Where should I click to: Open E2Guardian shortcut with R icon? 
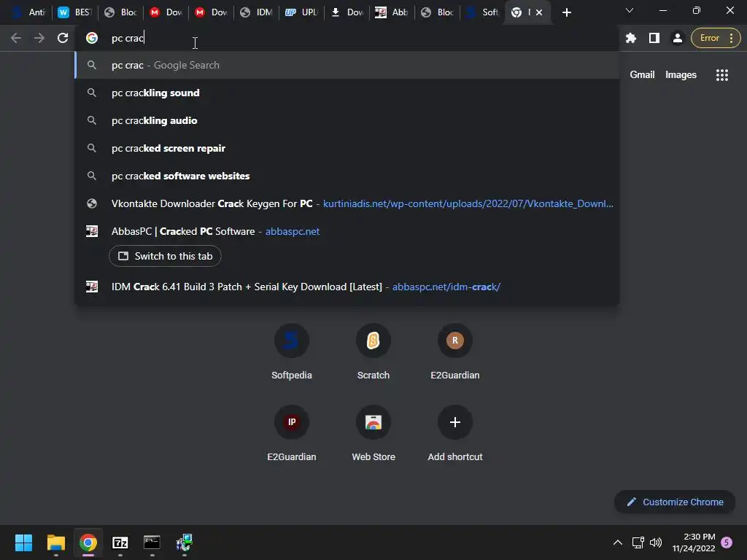(x=455, y=351)
